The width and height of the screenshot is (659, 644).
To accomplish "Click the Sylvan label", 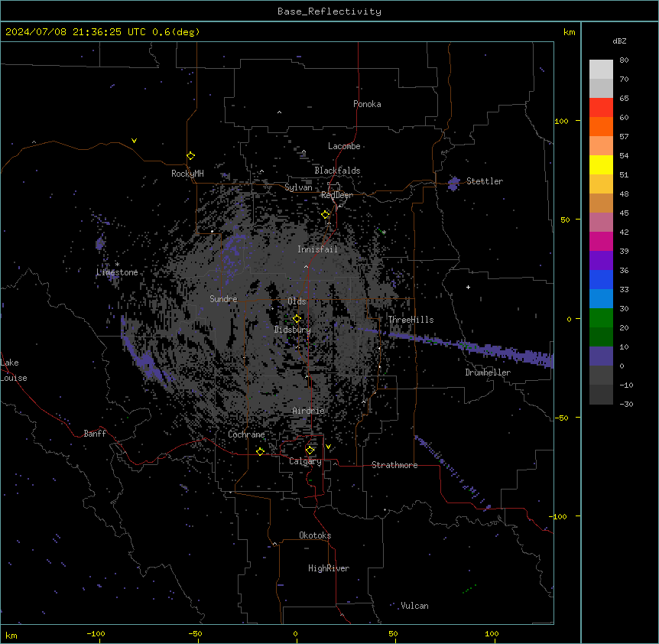I will click(298, 187).
